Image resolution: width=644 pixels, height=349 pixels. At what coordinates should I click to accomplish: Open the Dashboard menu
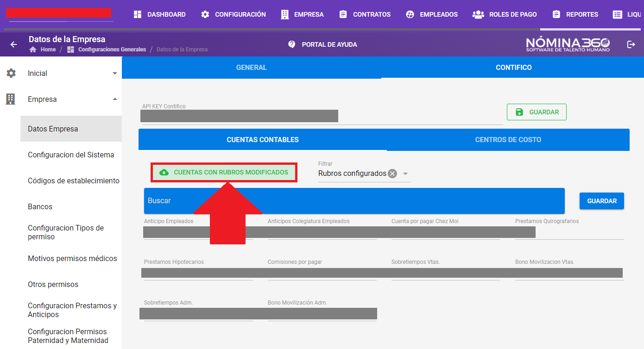[159, 14]
